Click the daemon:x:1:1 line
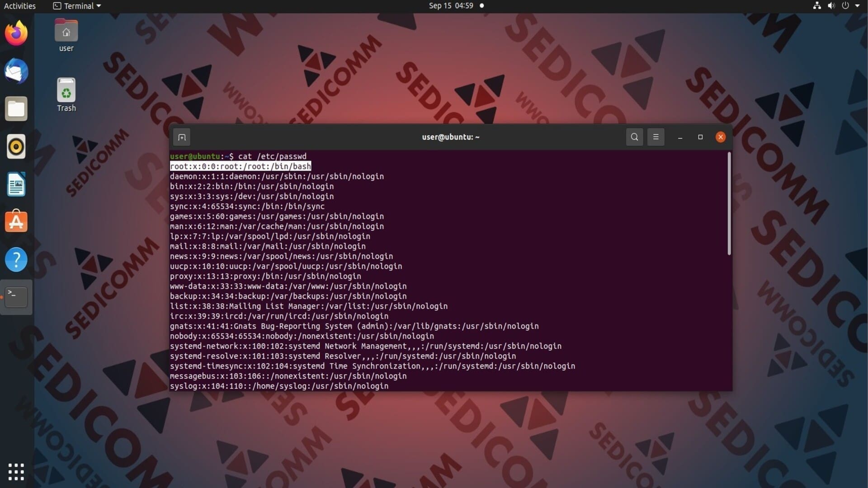Image resolution: width=868 pixels, height=488 pixels. coord(277,176)
